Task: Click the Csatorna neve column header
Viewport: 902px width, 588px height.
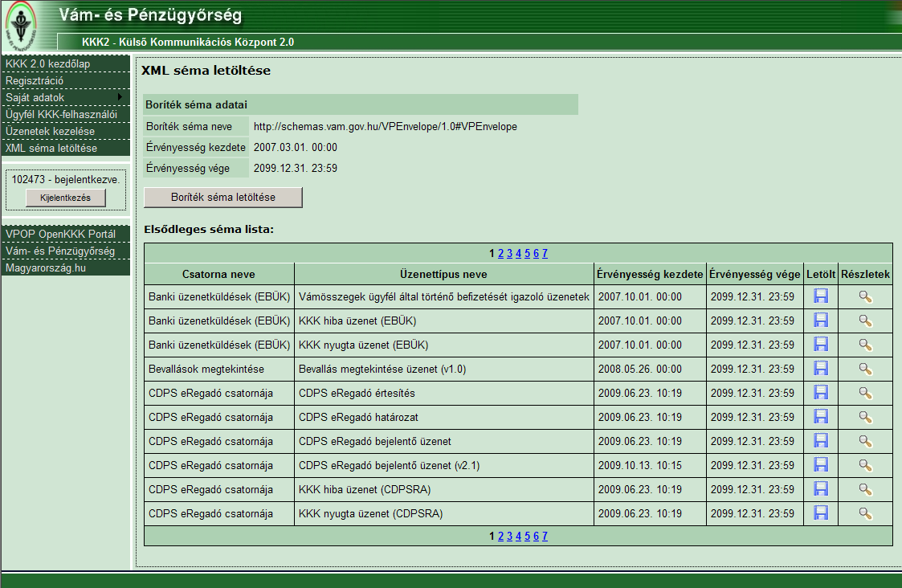Action: (218, 275)
